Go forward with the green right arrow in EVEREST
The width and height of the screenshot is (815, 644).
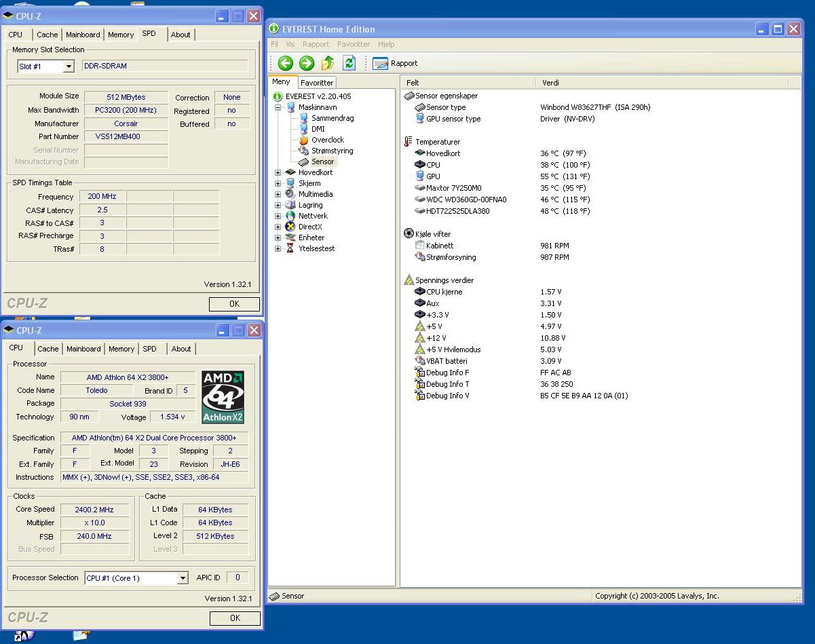(307, 63)
